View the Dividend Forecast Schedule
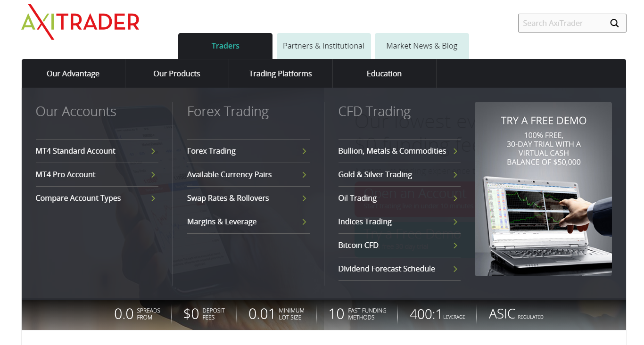 399,269
